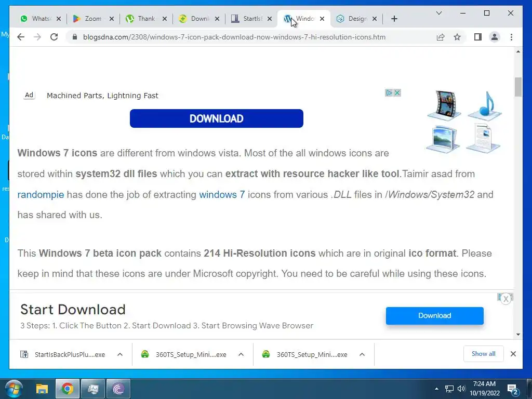Expand options for the second 360TS_Setup_Mini download

tap(362, 354)
